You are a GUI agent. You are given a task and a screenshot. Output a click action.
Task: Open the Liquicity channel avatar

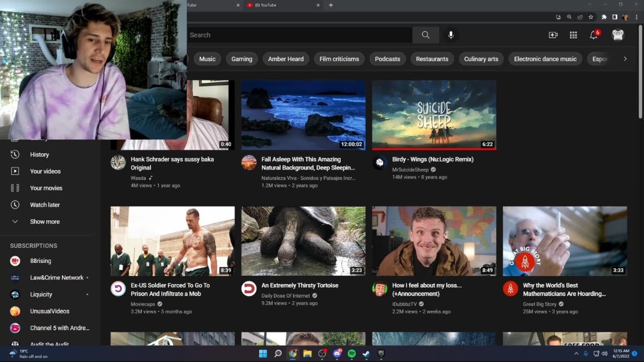pyautogui.click(x=15, y=294)
